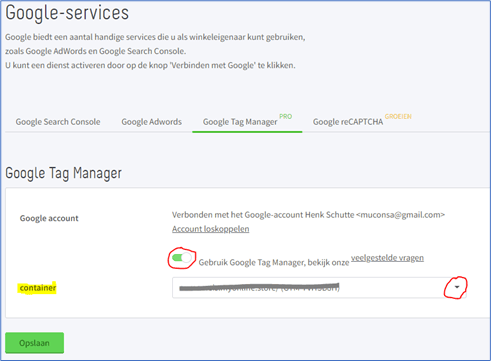Toggle the Gebruik Google Tag Manager switch
491x361 pixels.
182,258
